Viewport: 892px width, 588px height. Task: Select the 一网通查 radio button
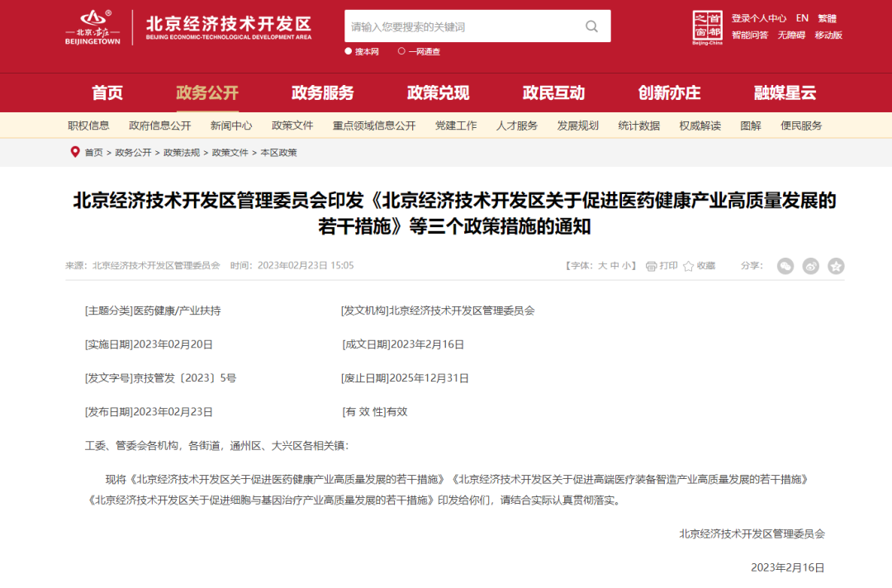[x=402, y=51]
